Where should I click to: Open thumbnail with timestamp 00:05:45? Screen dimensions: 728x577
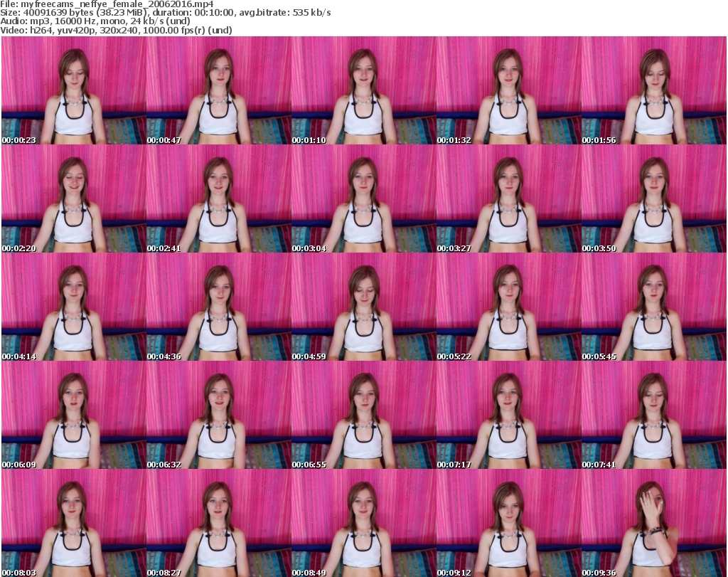coord(654,307)
